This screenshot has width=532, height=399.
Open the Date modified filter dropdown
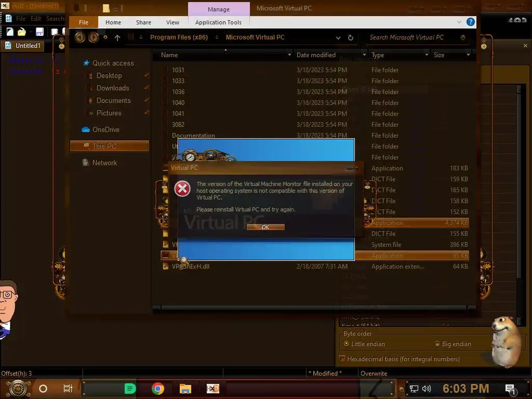364,55
